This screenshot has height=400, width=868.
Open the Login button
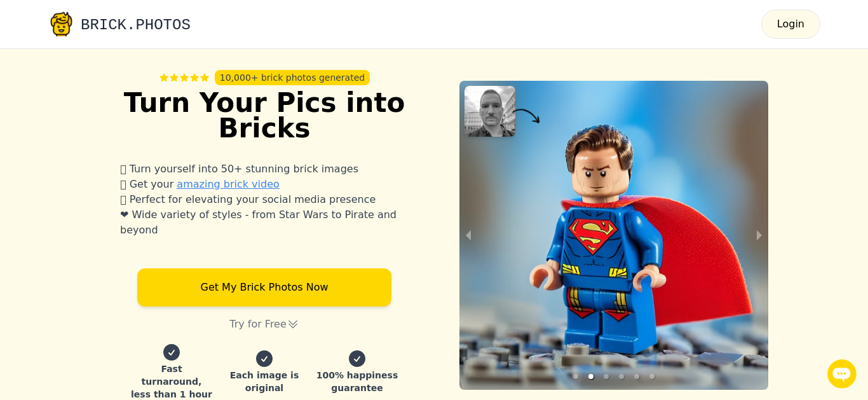[x=790, y=24]
